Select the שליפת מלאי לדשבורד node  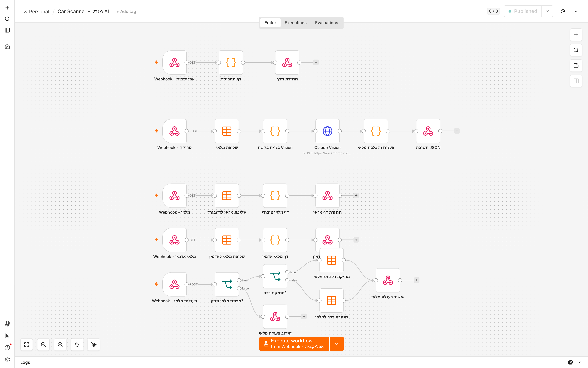coord(227,195)
